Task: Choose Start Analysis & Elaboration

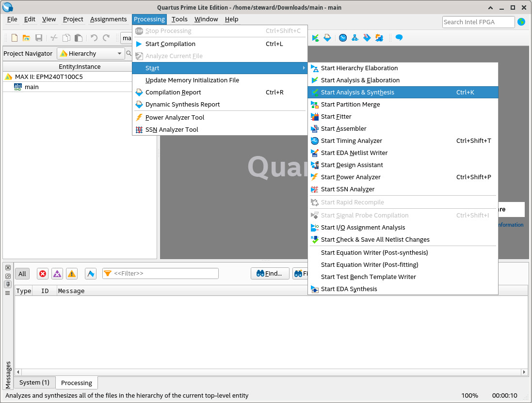Action: [403, 80]
